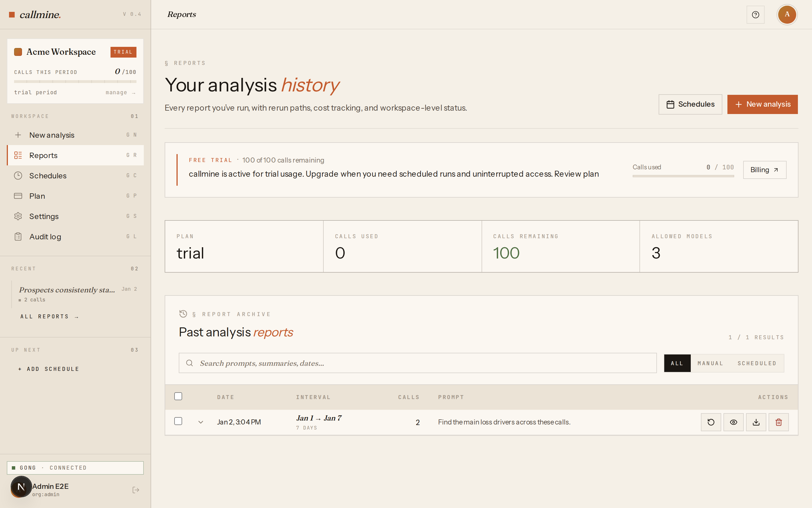
Task: Click the search magnifier icon
Action: pyautogui.click(x=189, y=363)
